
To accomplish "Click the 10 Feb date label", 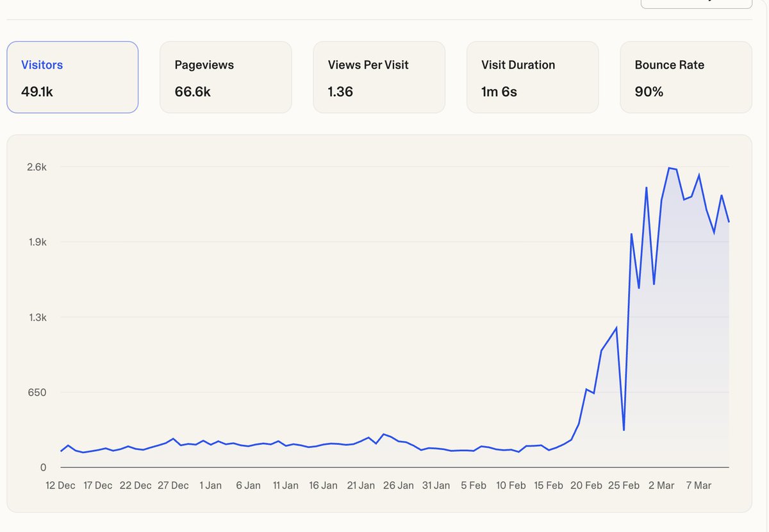I will point(511,485).
